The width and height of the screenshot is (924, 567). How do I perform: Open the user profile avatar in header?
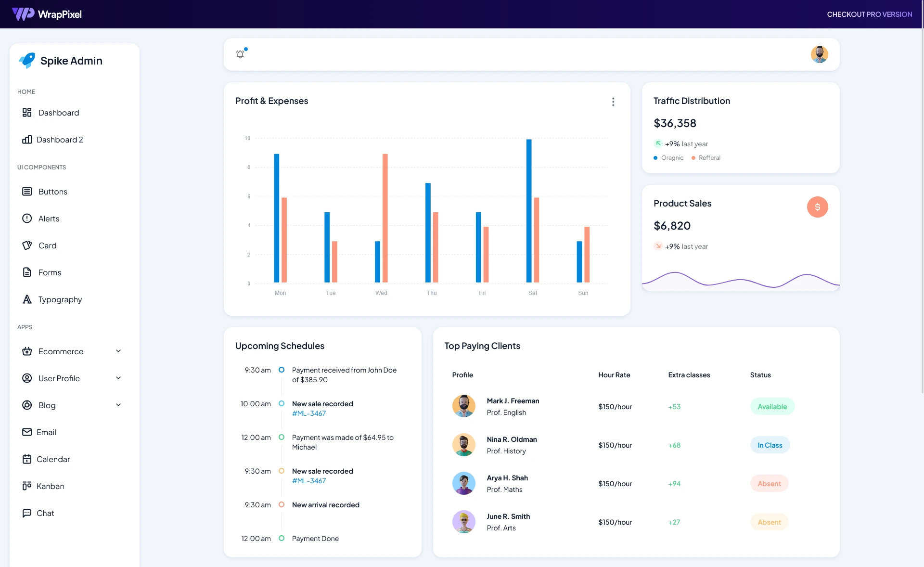pyautogui.click(x=819, y=54)
